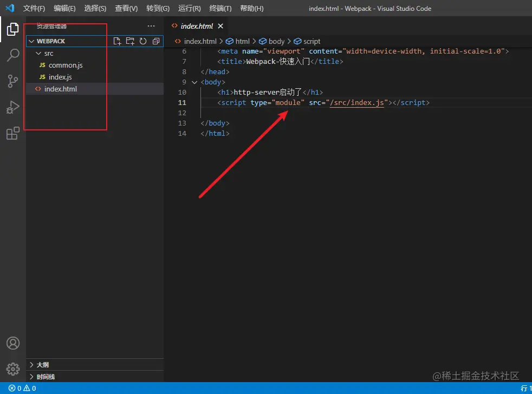Open the 运行(R) menu
This screenshot has height=394, width=532.
[189, 9]
